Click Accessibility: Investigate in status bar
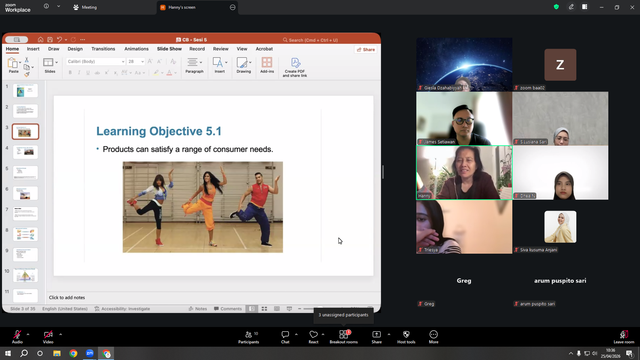The height and width of the screenshot is (360, 640). pos(122,309)
